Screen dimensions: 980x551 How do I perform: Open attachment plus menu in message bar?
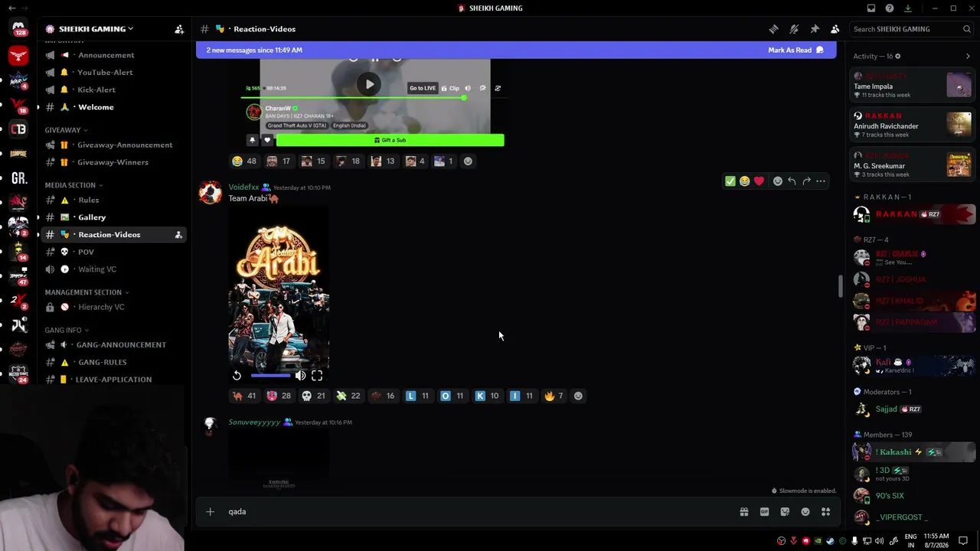click(x=210, y=512)
